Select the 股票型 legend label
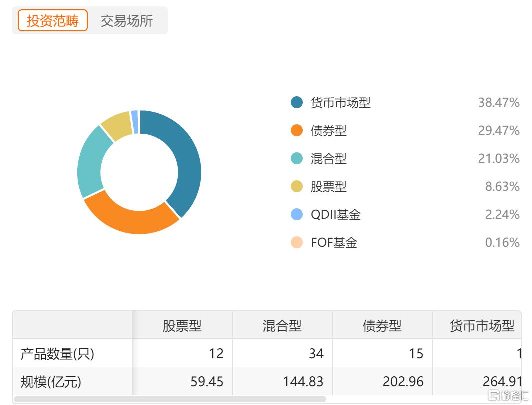Screen dimensions: 532x405 point(329,187)
